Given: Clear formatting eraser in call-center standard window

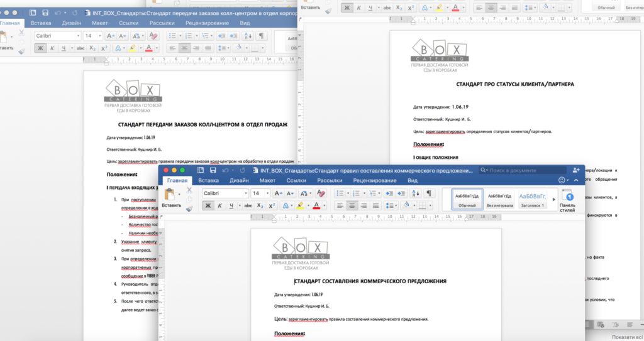Looking at the screenshot, I should point(153,36).
